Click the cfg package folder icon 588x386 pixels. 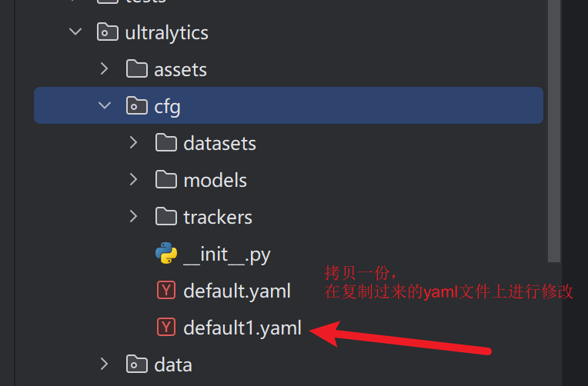coord(137,105)
